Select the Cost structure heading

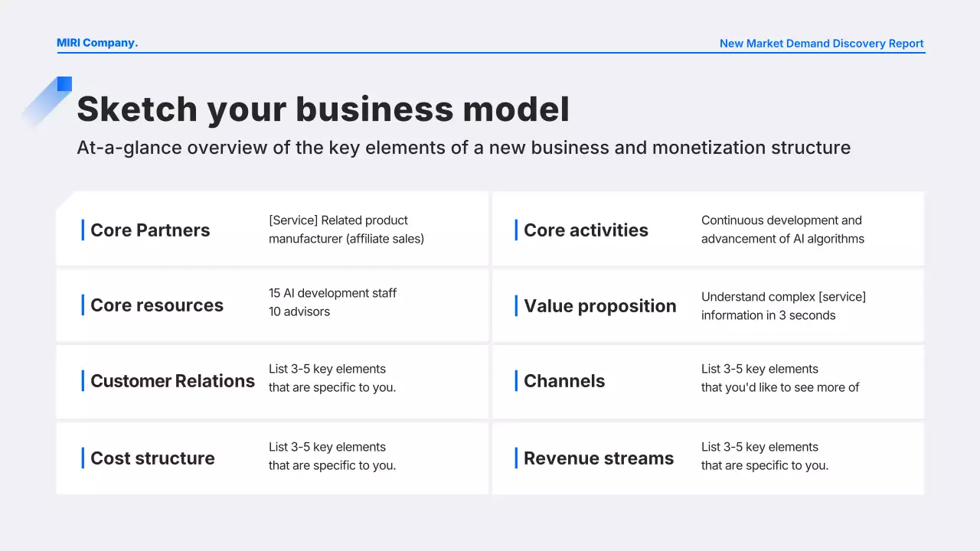point(152,458)
